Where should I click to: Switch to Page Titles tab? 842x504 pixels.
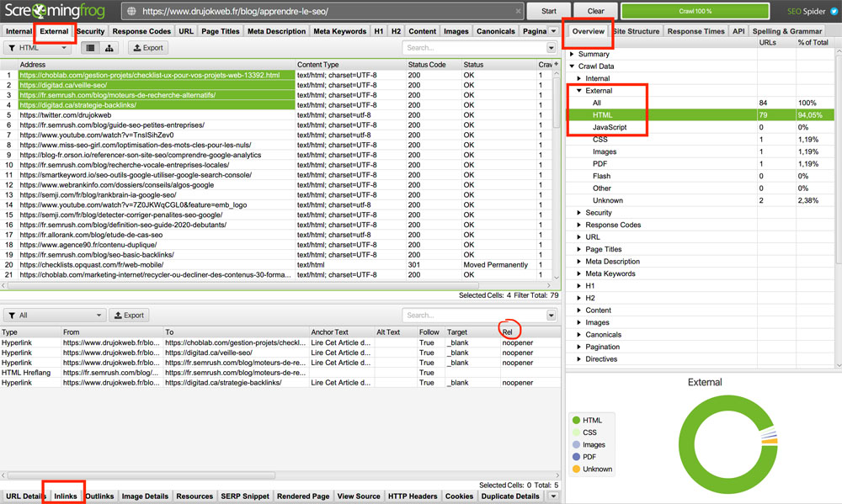pos(220,31)
